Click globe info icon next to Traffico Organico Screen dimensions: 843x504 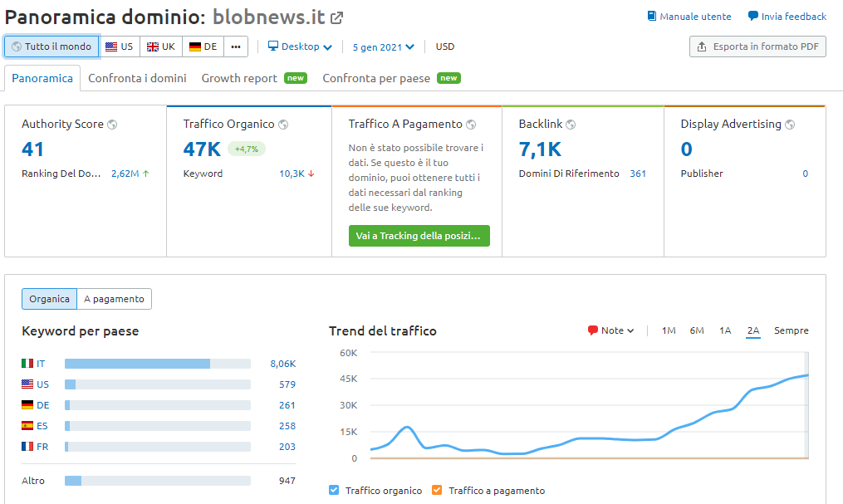[x=283, y=125]
